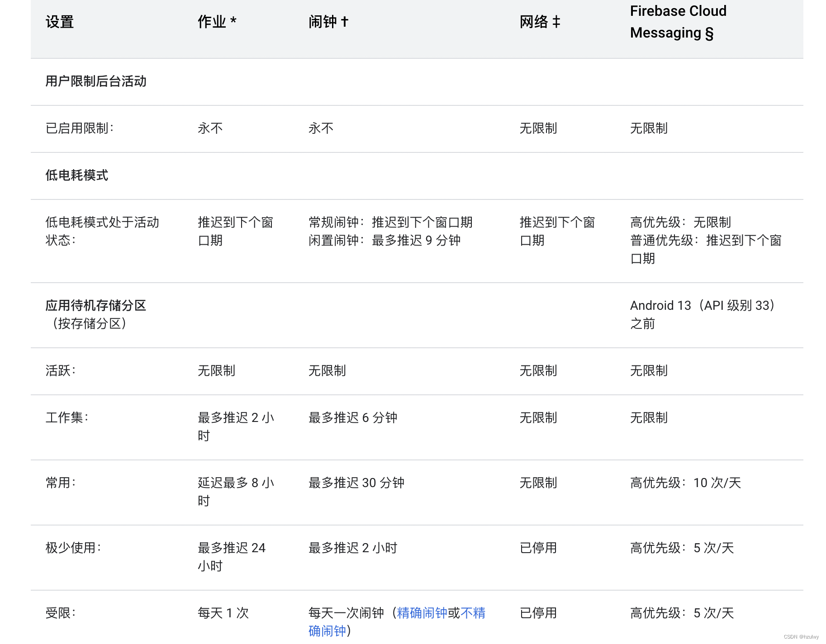Click Firebase Cloud Messaging § header

pyautogui.click(x=678, y=22)
